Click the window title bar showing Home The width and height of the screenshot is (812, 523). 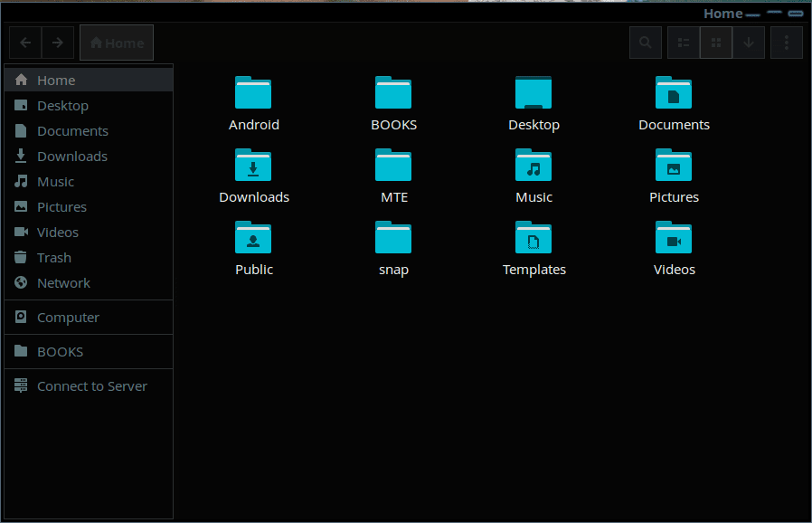pos(722,13)
